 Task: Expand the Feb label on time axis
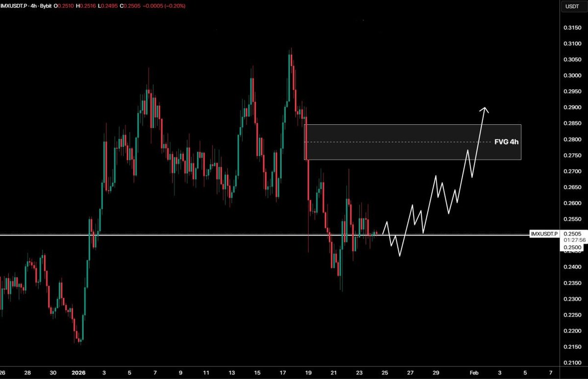click(x=473, y=372)
